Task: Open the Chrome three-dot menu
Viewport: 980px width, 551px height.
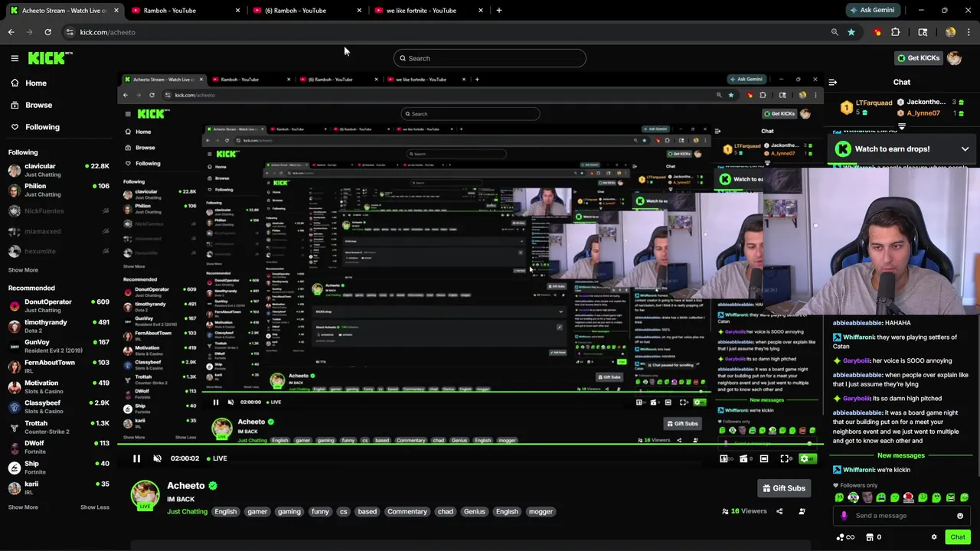Action: tap(969, 32)
